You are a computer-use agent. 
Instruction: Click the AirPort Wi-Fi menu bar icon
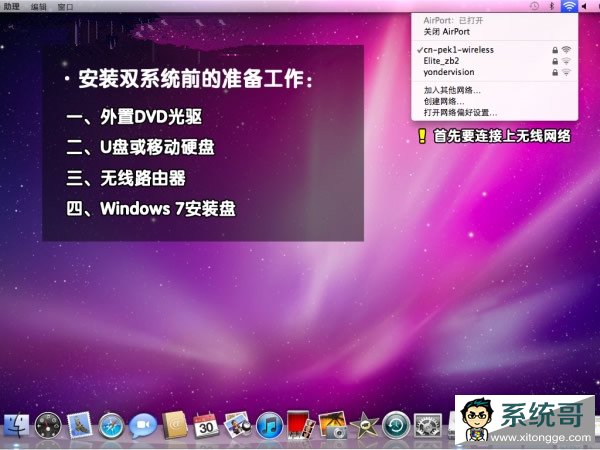click(x=569, y=6)
